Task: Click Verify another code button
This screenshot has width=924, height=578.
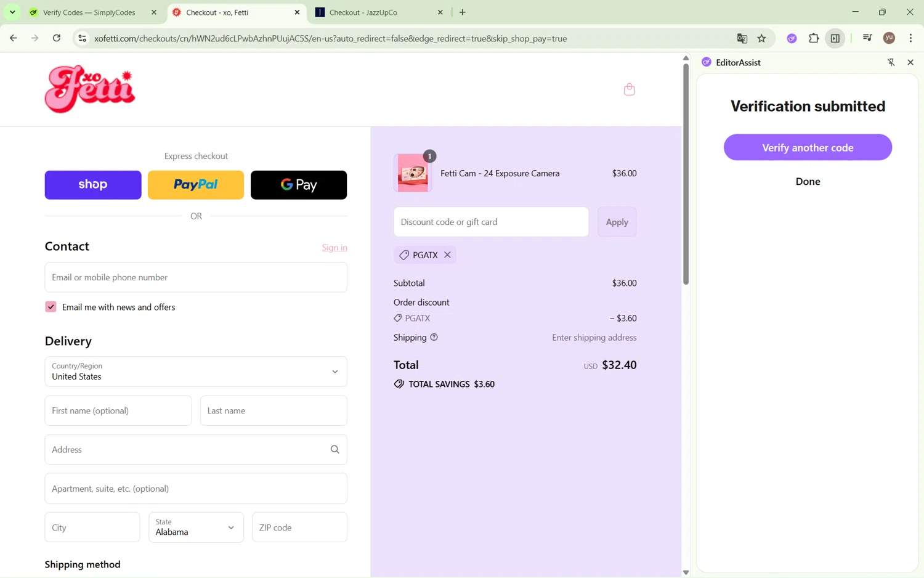Action: (808, 147)
